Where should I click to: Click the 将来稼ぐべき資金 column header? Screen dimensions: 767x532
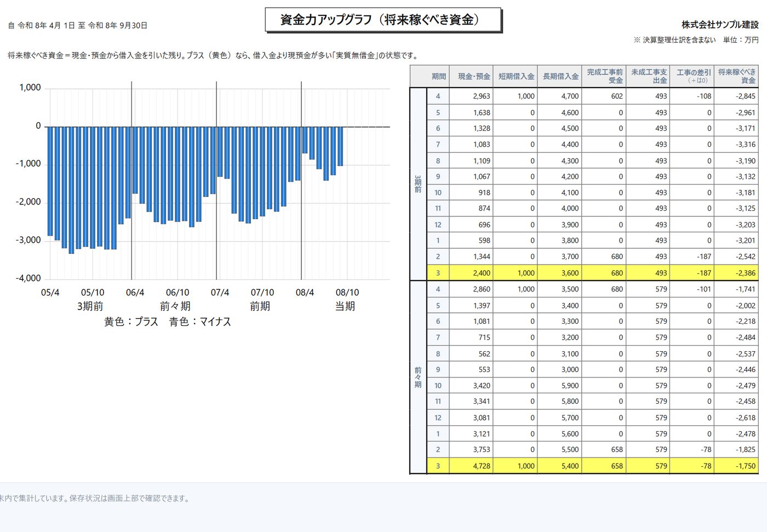pyautogui.click(x=736, y=76)
